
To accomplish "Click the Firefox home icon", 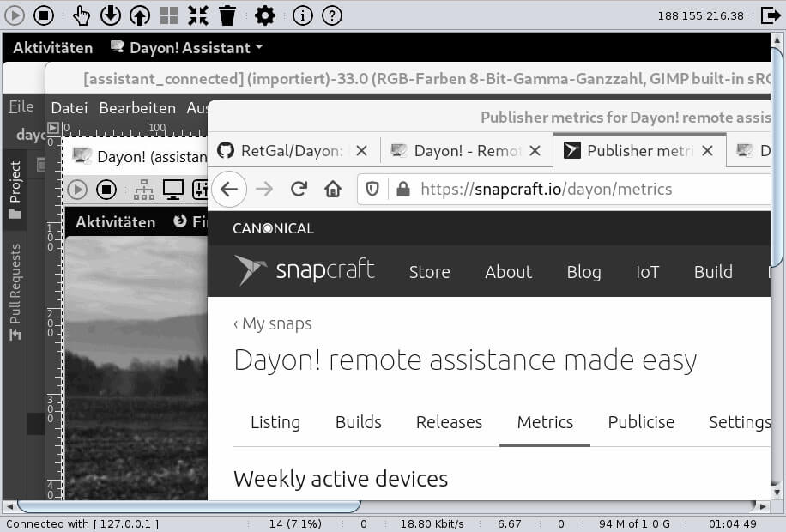I will pyautogui.click(x=333, y=189).
